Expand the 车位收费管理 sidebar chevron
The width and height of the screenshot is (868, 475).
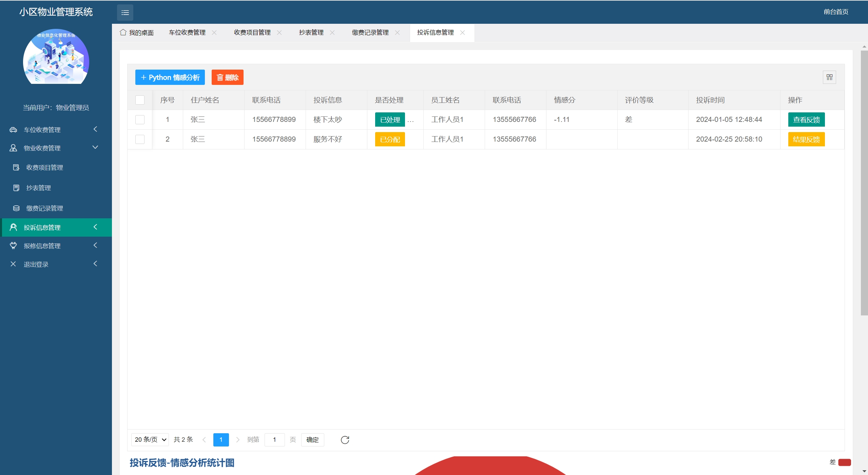[95, 129]
